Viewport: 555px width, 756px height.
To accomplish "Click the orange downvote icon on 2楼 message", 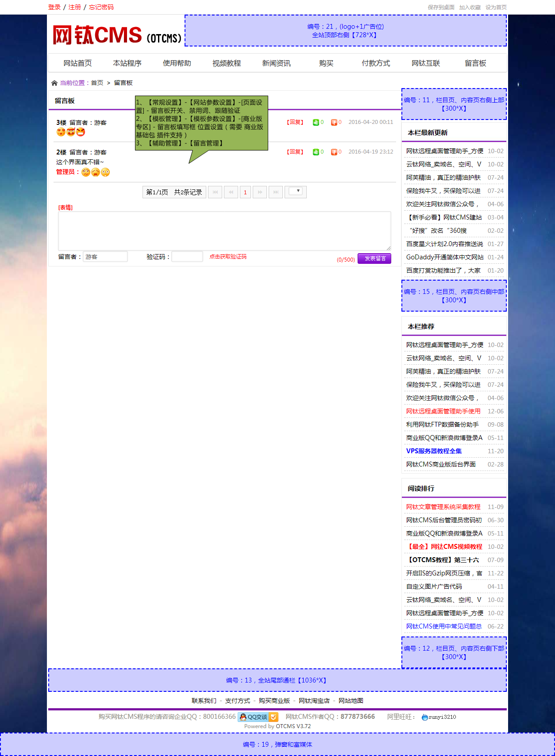I will (334, 152).
